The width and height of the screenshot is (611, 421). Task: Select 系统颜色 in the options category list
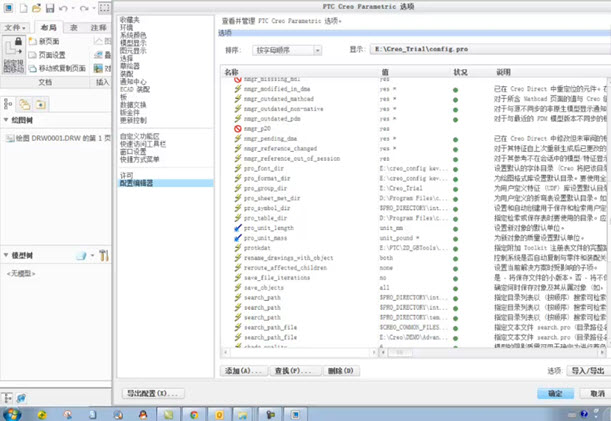click(137, 35)
